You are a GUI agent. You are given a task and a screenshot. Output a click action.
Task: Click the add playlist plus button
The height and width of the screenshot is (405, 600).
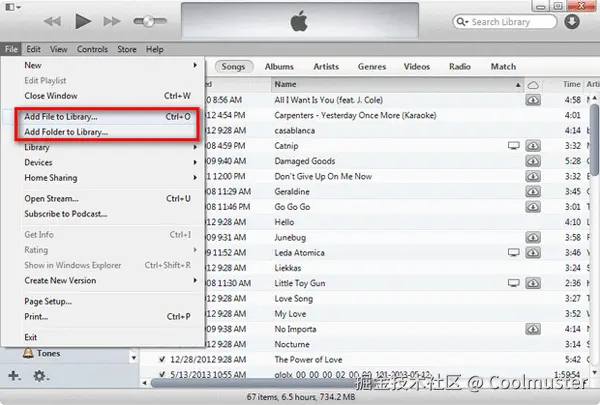point(14,376)
